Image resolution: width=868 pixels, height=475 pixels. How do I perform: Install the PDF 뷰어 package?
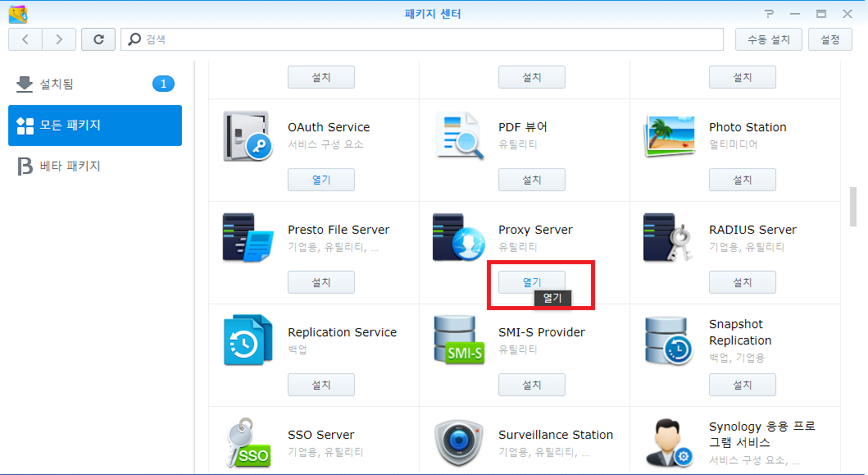(532, 180)
